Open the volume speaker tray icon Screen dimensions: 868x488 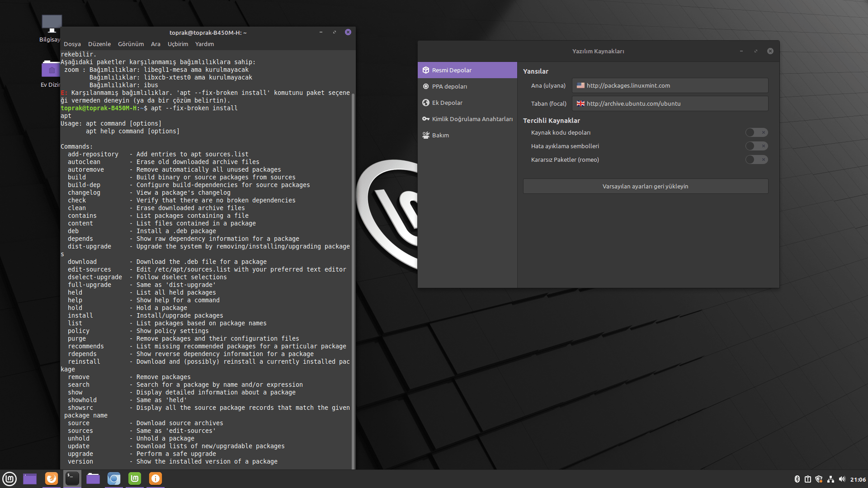[x=842, y=479]
